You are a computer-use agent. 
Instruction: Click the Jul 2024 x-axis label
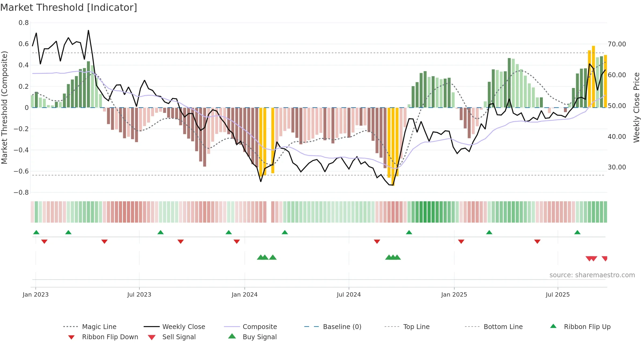click(349, 295)
